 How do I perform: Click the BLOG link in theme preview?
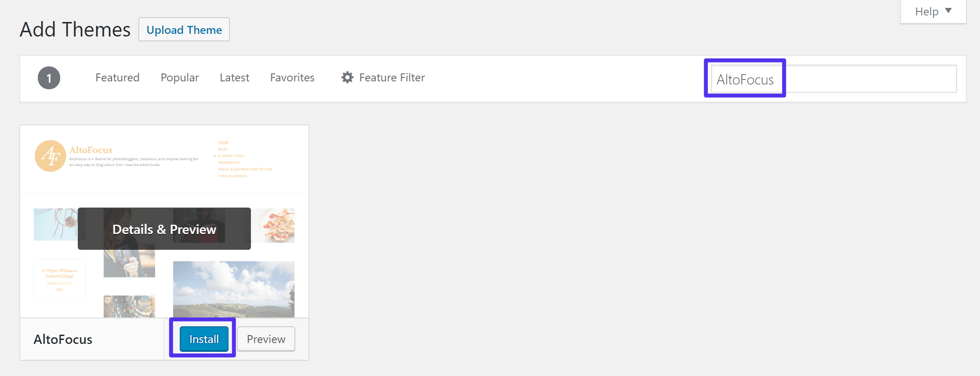click(222, 149)
